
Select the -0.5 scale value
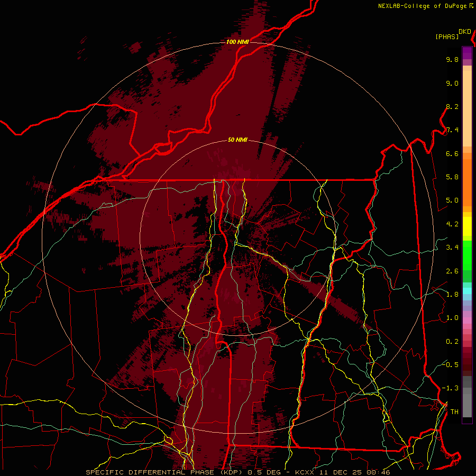[450, 364]
